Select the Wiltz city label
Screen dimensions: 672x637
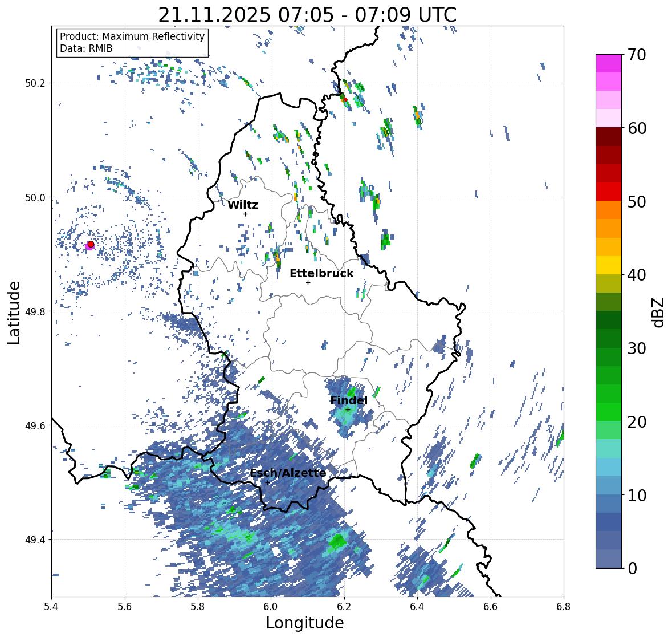pyautogui.click(x=243, y=205)
